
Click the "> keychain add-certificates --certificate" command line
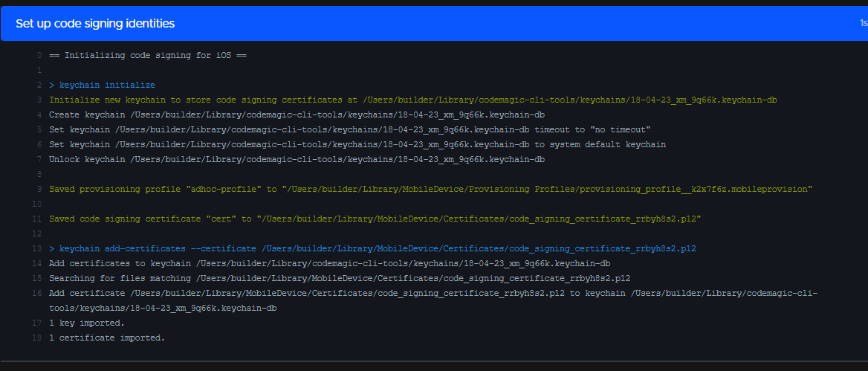tap(372, 249)
